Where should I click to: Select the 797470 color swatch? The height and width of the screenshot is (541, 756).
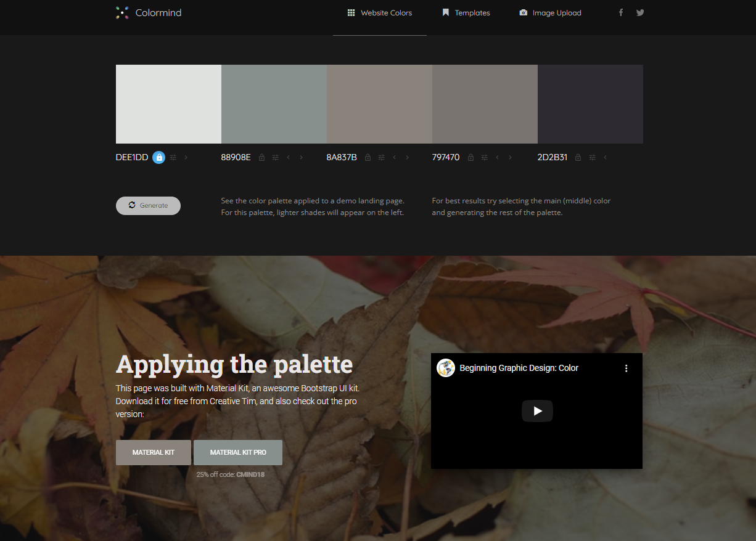tap(485, 104)
